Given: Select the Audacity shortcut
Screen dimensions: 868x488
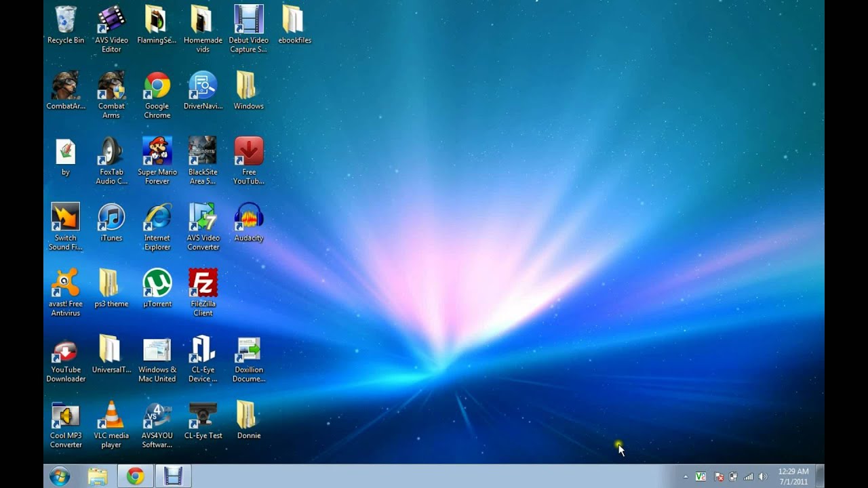Looking at the screenshot, I should [249, 223].
